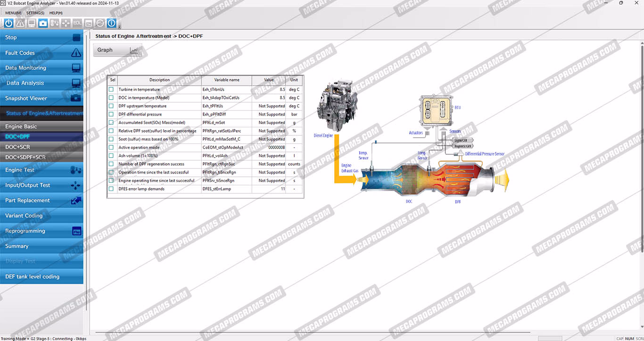Click the Reprogramming file sidebar icon
The height and width of the screenshot is (341, 644).
point(76,231)
